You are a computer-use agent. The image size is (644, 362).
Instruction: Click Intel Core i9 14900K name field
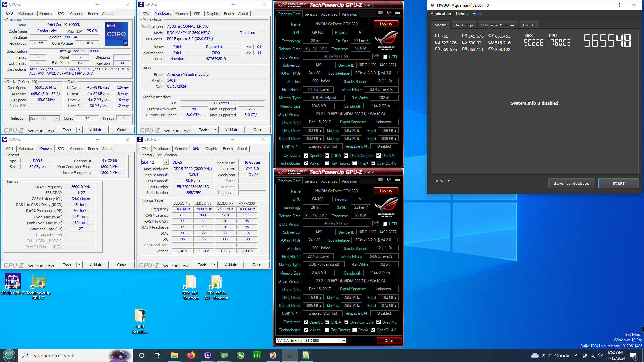pos(64,25)
